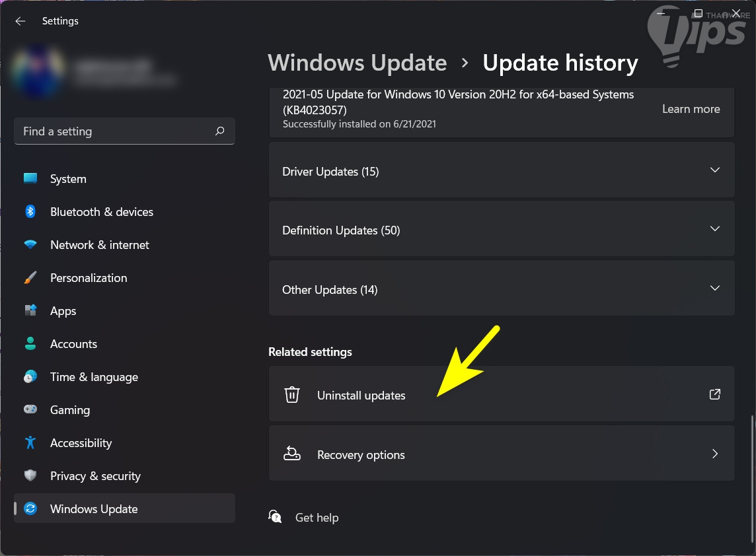Viewport: 756px width, 556px height.
Task: Click the back arrow in Settings header
Action: click(x=20, y=21)
